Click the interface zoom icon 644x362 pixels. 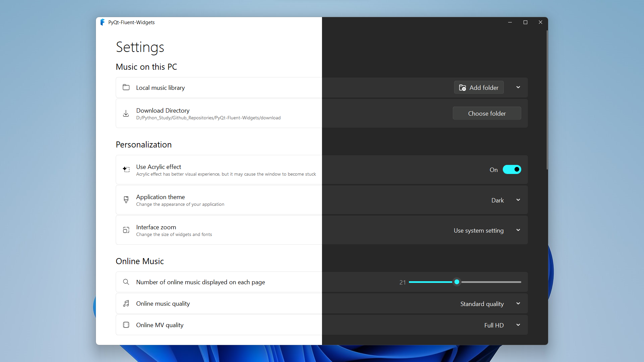(126, 229)
